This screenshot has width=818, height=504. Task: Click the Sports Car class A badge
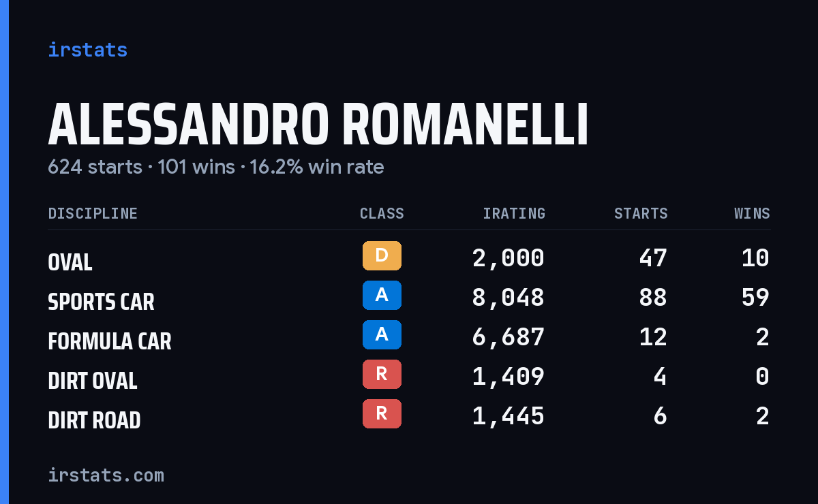[382, 295]
